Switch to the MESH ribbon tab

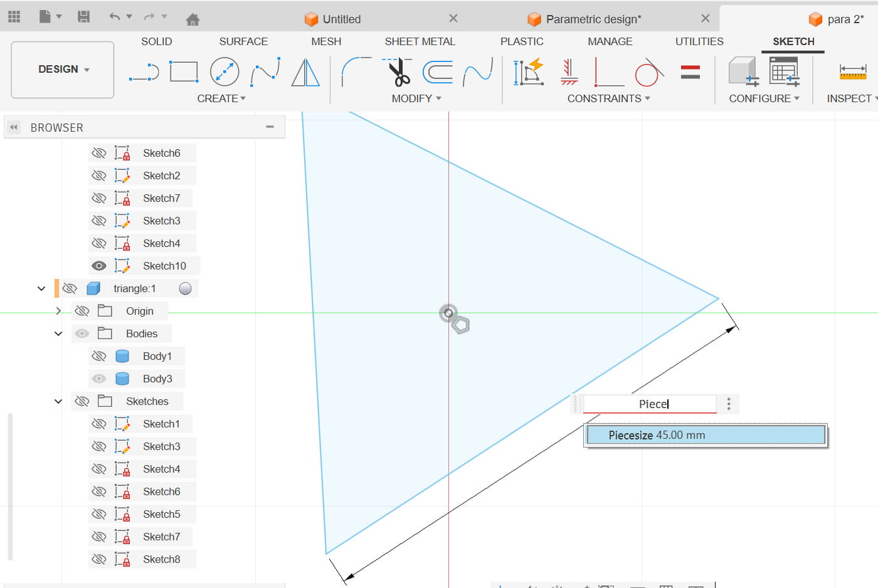click(x=326, y=41)
